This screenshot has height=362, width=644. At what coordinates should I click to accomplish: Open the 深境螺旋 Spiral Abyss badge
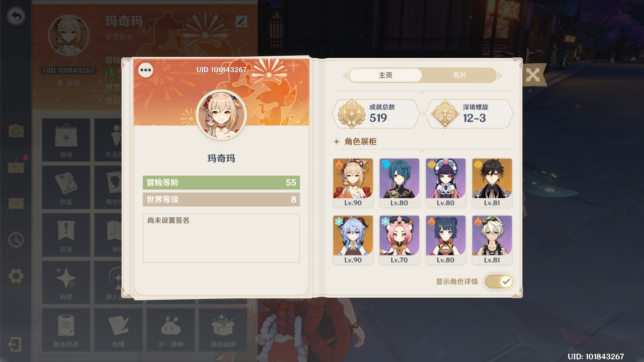click(x=469, y=114)
